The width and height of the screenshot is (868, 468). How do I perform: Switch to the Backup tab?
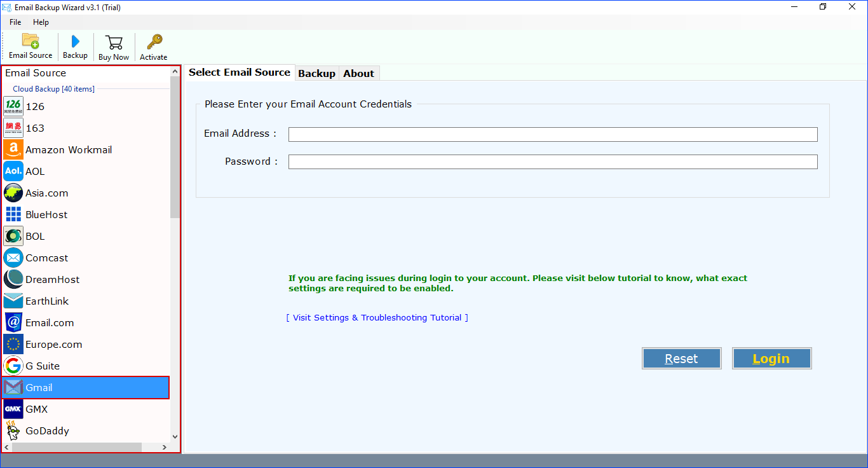(316, 73)
